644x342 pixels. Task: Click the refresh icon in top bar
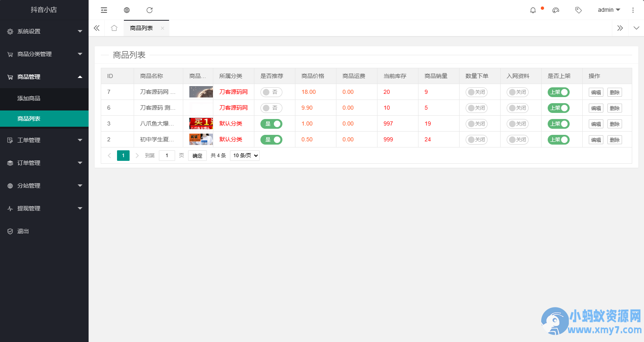click(150, 10)
